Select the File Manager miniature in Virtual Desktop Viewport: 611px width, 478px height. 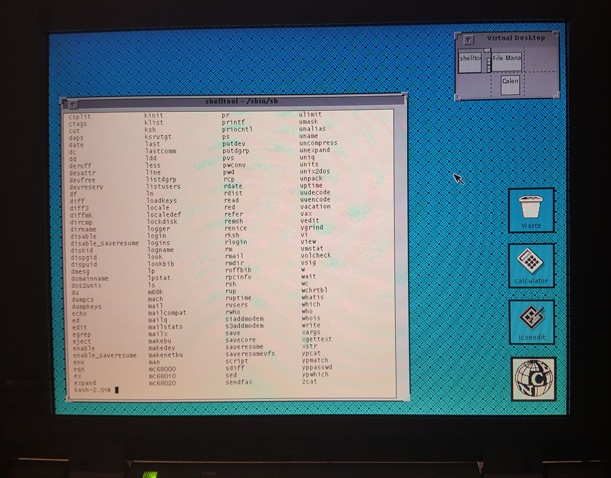[506, 61]
